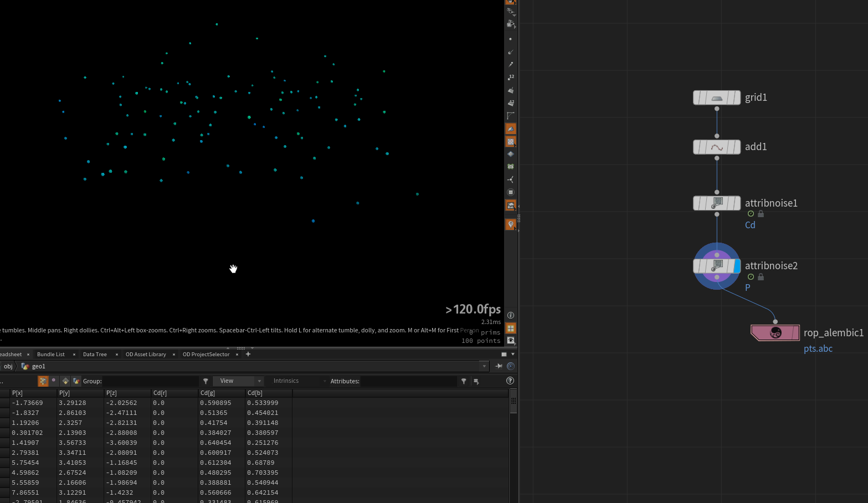The image size is (868, 503).
Task: Open the network path history dropdown arrow
Action: (x=484, y=366)
